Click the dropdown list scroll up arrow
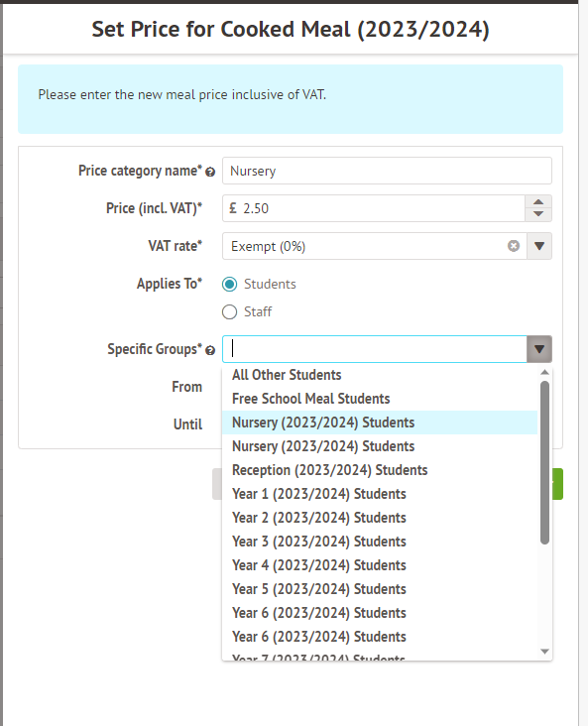This screenshot has width=588, height=726. tap(545, 372)
